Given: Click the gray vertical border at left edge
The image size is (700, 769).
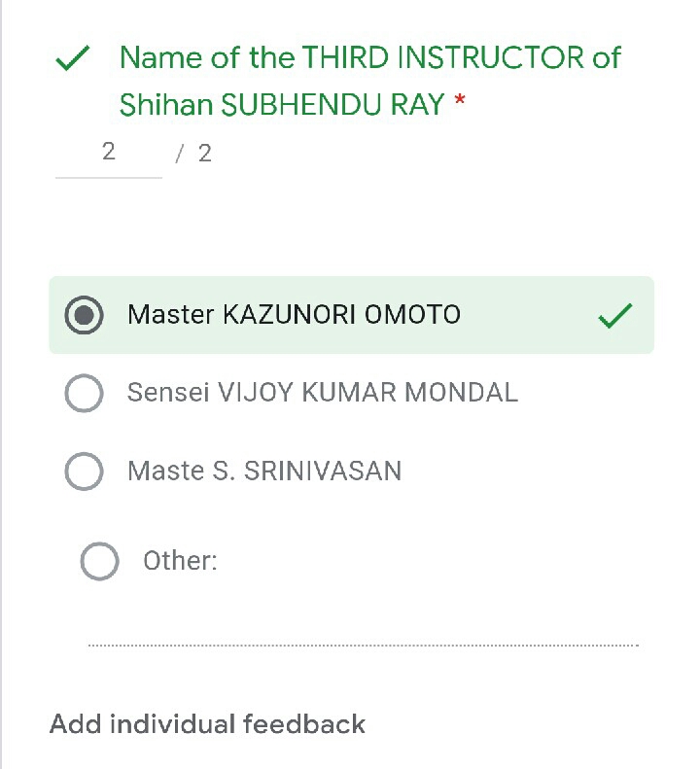Looking at the screenshot, I should [x=2, y=389].
